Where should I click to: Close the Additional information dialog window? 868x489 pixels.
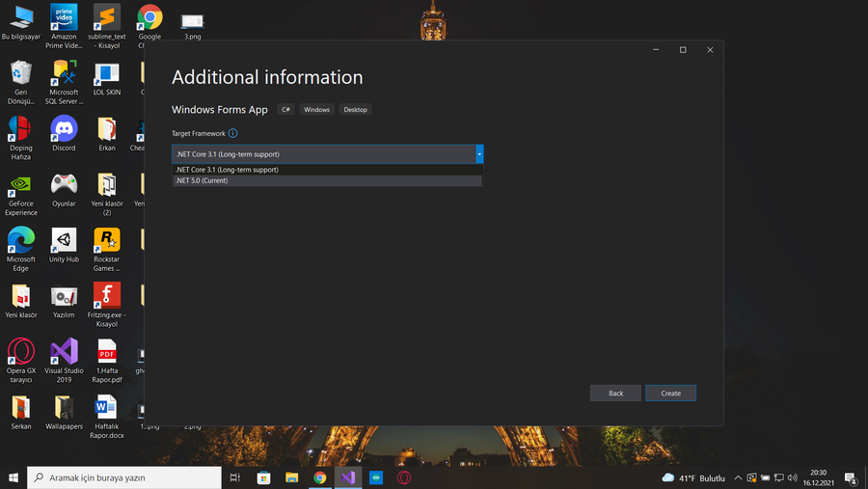coord(711,50)
